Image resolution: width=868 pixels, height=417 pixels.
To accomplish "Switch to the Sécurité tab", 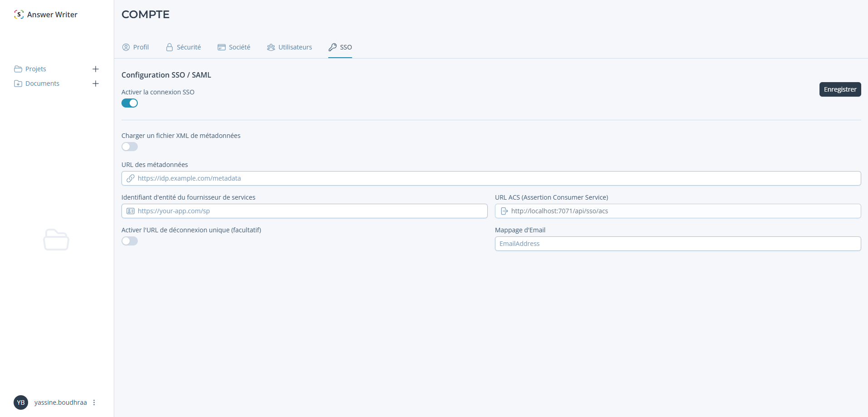I will pos(183,47).
